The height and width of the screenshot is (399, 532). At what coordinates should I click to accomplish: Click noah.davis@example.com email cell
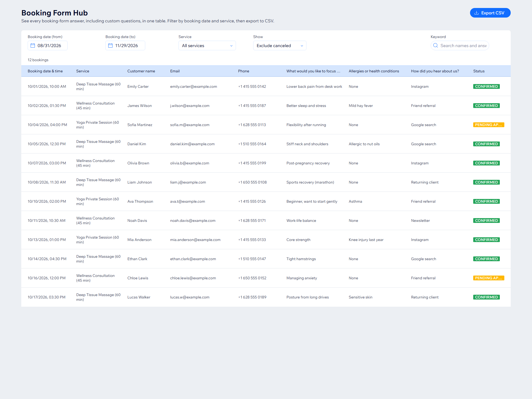tap(193, 221)
